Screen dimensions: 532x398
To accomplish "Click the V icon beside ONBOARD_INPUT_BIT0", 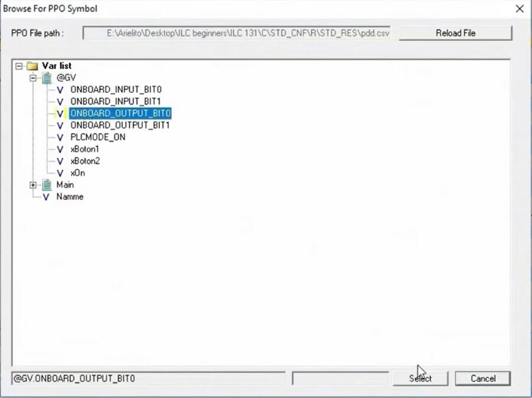I will tap(60, 89).
